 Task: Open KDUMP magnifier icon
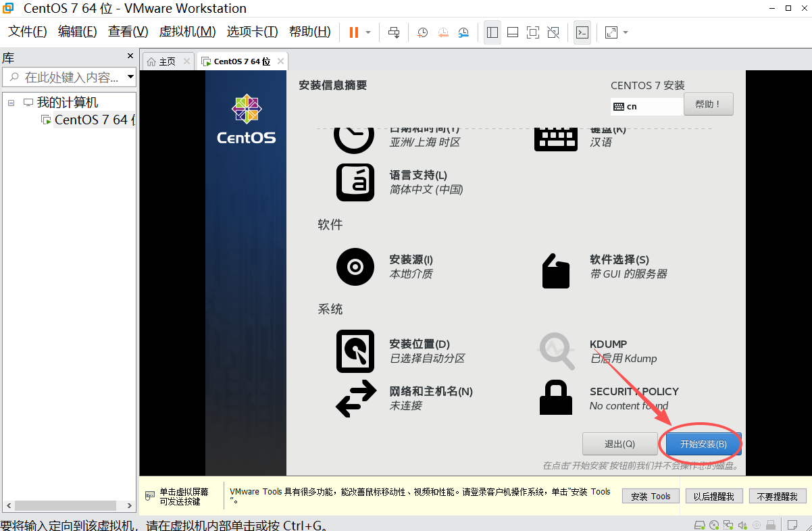click(x=557, y=351)
